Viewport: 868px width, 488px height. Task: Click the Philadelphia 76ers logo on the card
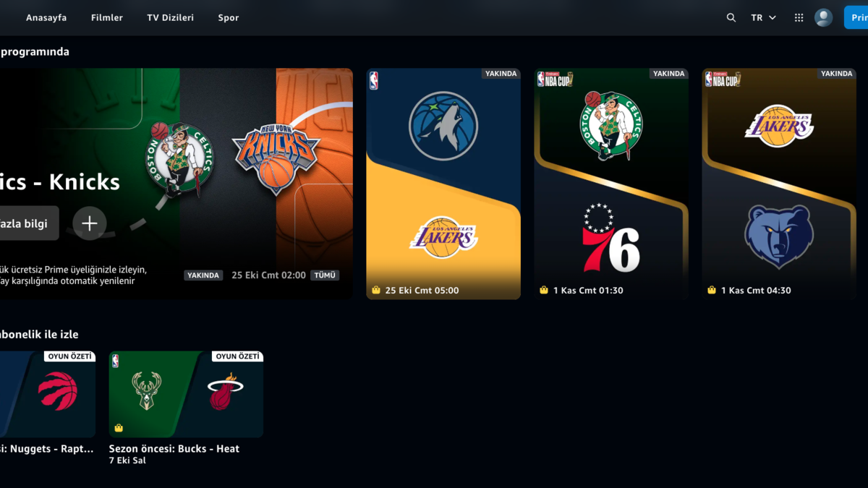(x=610, y=238)
